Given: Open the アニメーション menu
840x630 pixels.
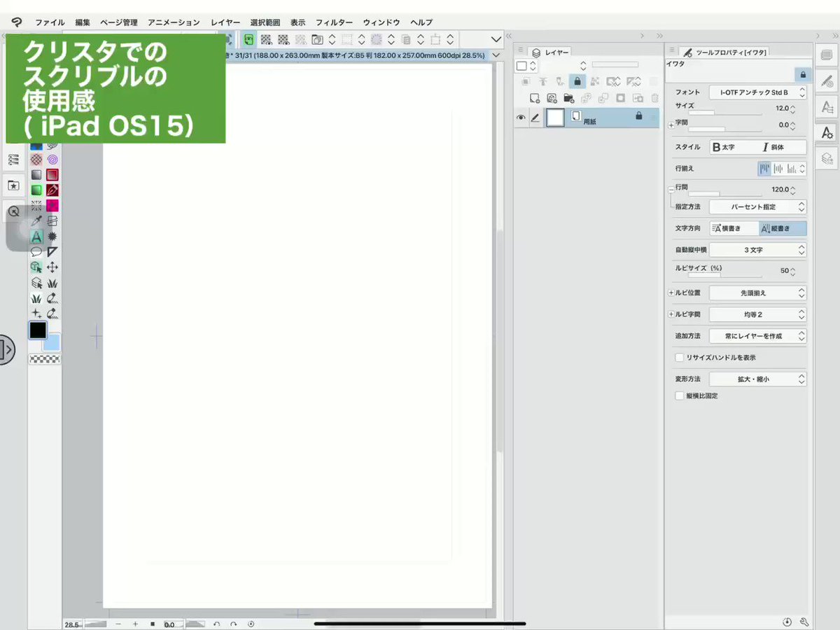Looking at the screenshot, I should 174,22.
